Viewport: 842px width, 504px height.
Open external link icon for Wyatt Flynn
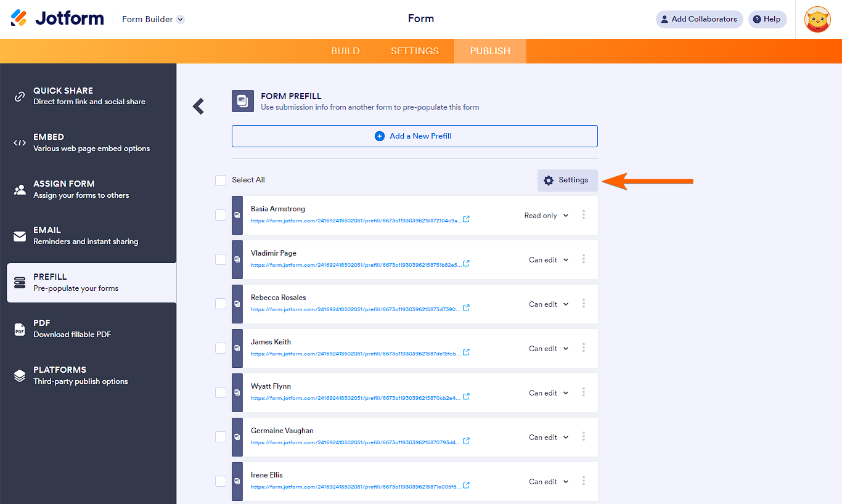(x=466, y=396)
